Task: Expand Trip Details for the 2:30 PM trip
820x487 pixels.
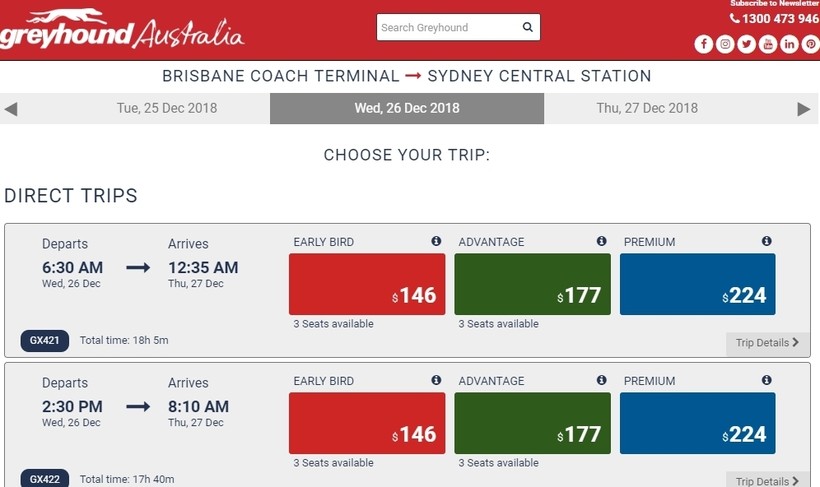Action: click(767, 481)
